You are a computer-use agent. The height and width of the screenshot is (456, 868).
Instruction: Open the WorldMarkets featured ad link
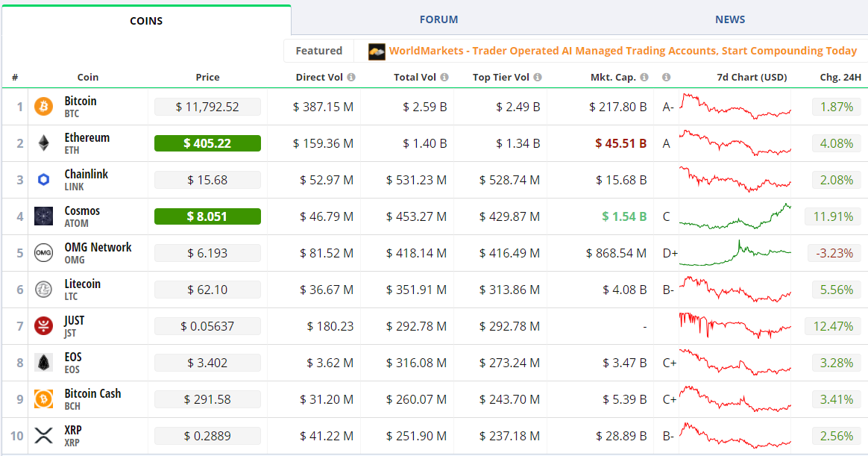click(623, 51)
